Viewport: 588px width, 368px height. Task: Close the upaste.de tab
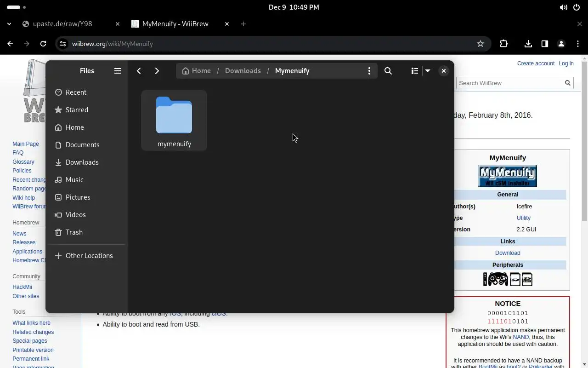point(118,24)
